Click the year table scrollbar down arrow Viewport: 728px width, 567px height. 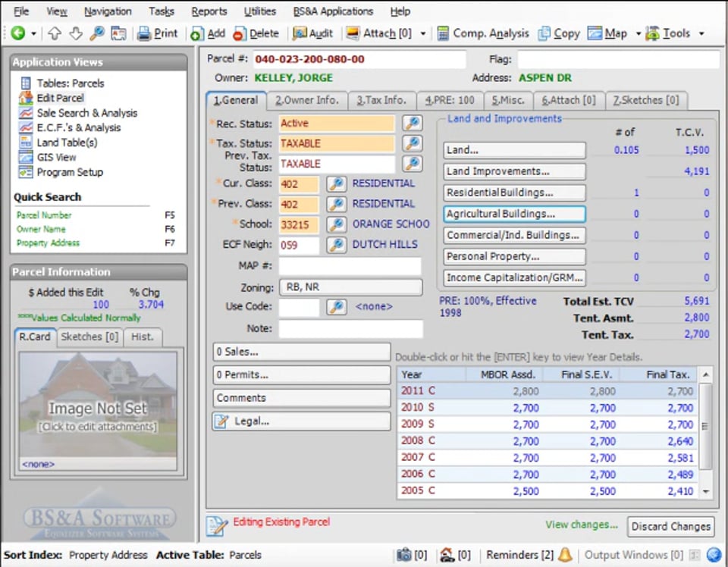tap(706, 492)
